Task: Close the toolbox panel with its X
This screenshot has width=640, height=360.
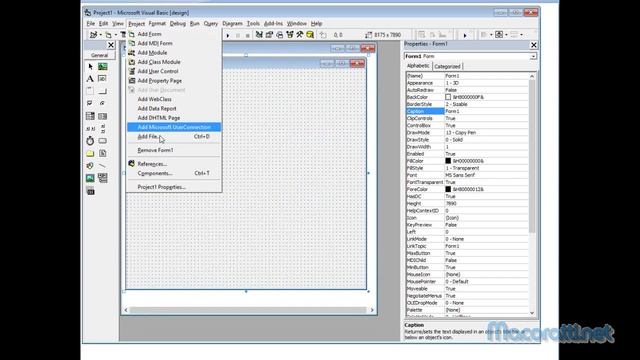Action: 111,45
